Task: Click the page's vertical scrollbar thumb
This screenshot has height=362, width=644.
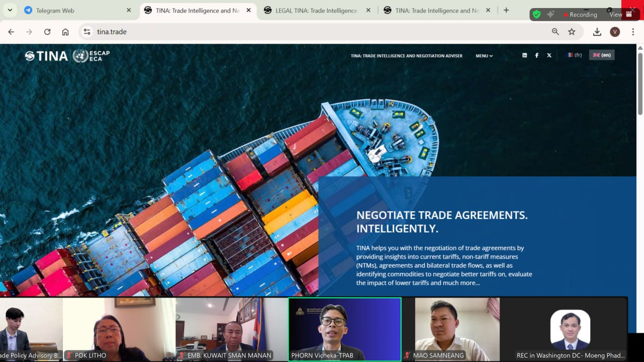Action: [640, 83]
